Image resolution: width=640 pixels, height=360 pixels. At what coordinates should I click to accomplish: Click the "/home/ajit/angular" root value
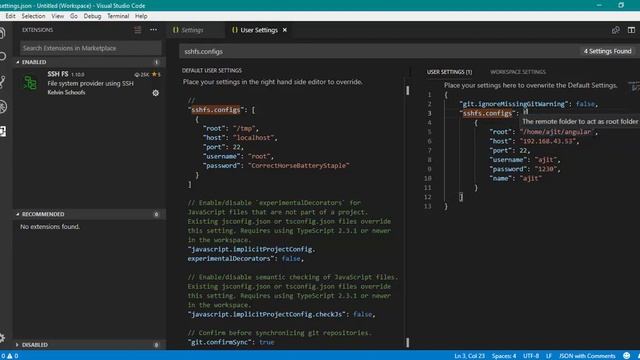click(558, 132)
